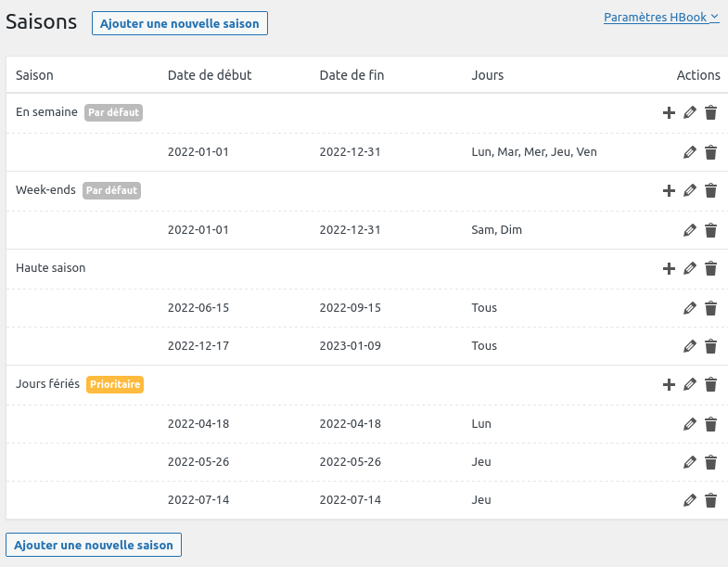This screenshot has height=567, width=728.
Task: Edit the Sam, Dim date range
Action: coord(689,230)
